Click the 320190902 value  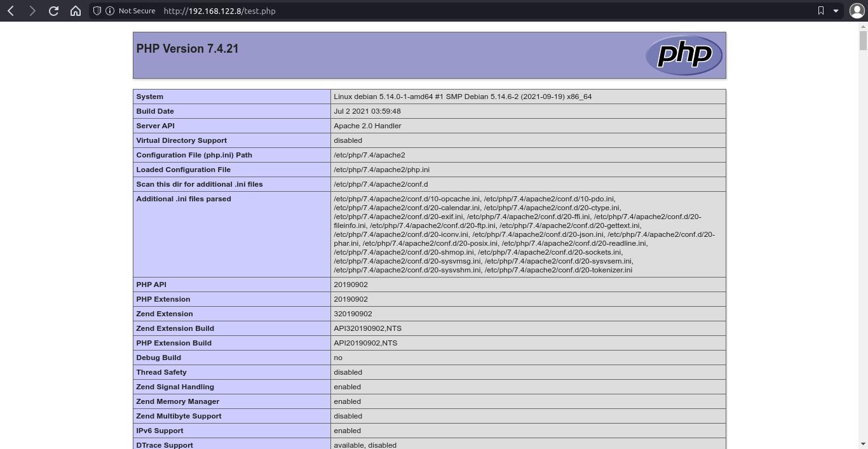click(x=353, y=314)
